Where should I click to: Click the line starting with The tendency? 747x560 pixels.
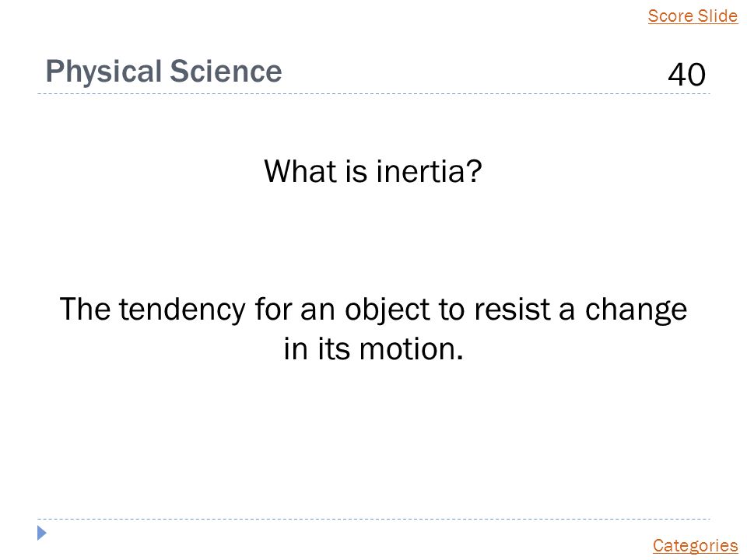pyautogui.click(x=373, y=310)
